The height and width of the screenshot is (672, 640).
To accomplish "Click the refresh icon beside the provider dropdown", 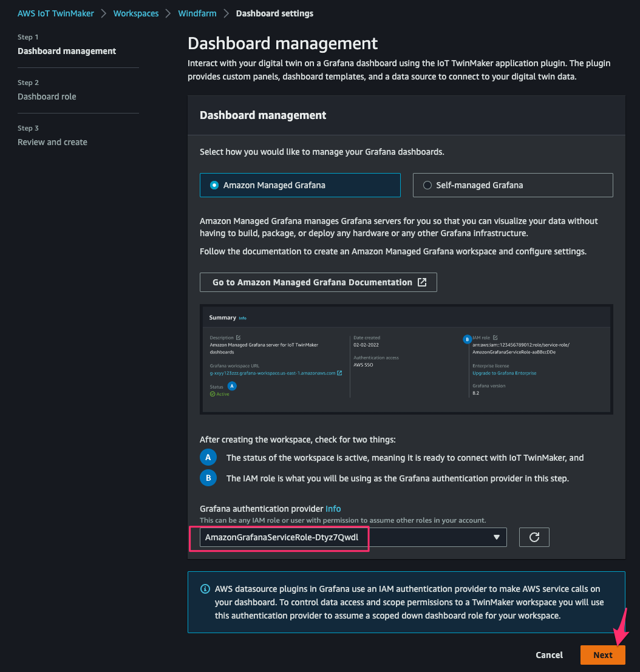I will tap(534, 537).
